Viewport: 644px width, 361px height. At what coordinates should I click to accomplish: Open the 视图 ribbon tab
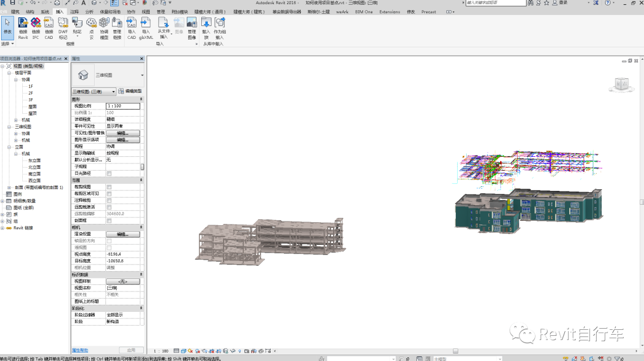(146, 11)
